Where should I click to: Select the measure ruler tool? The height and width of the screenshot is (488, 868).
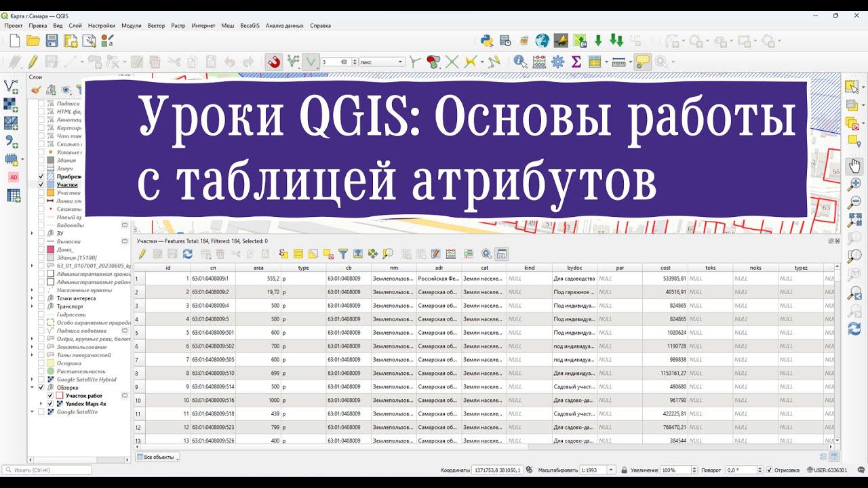pyautogui.click(x=618, y=62)
